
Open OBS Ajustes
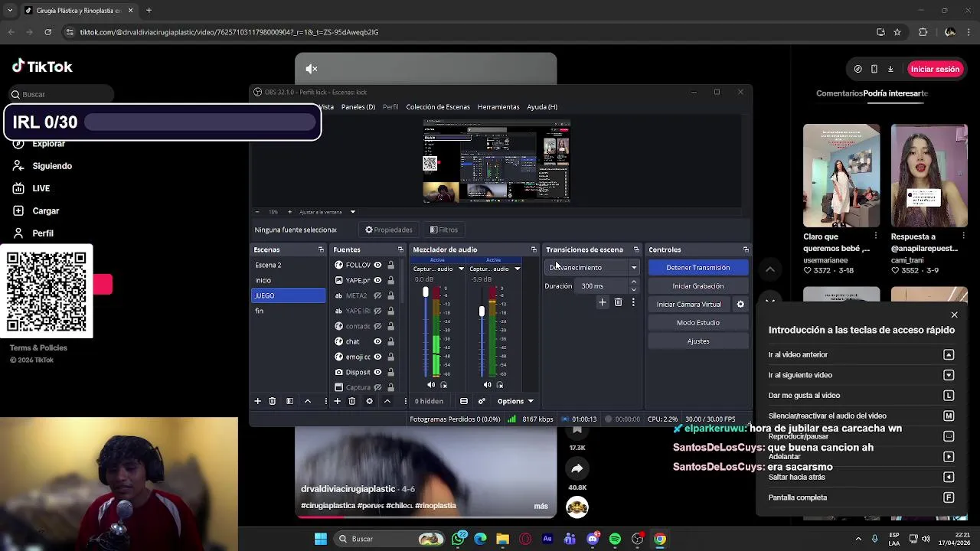pos(698,341)
